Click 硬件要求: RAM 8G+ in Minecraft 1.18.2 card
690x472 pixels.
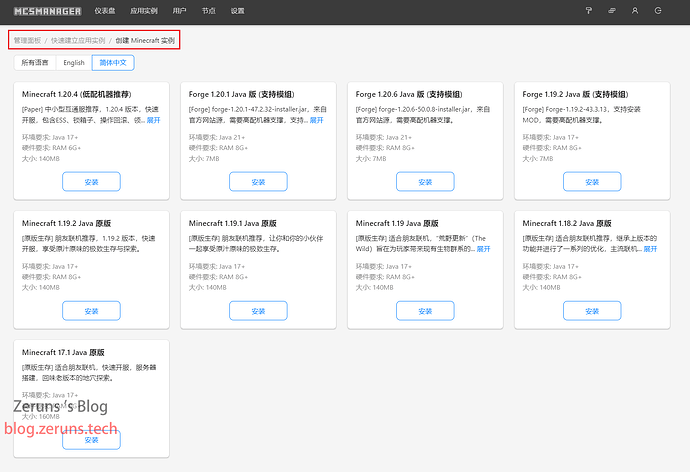click(x=552, y=277)
